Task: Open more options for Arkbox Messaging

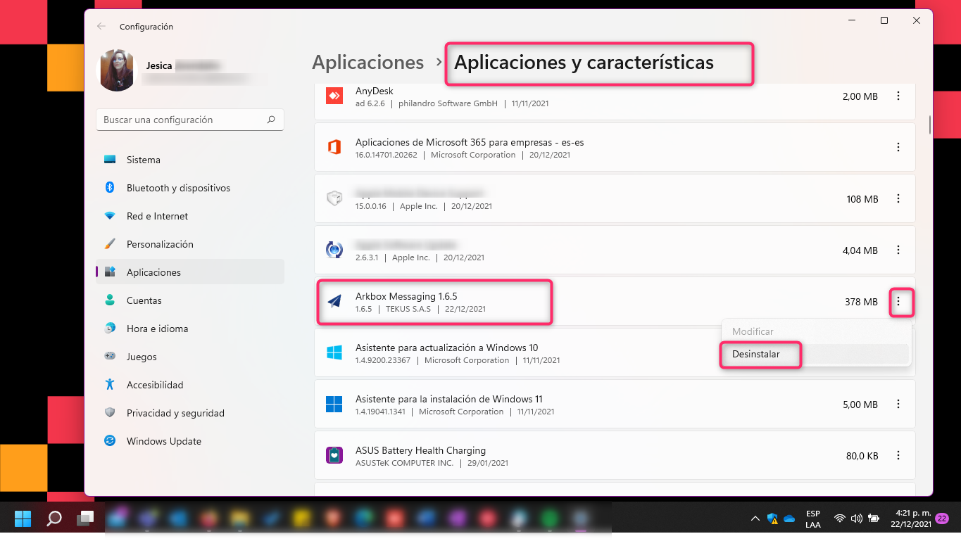Action: pyautogui.click(x=898, y=302)
